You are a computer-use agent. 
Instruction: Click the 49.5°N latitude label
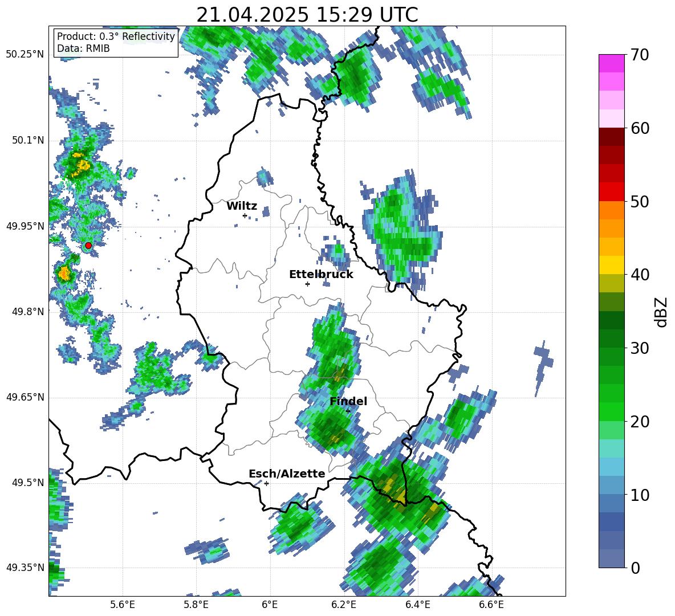coord(27,483)
